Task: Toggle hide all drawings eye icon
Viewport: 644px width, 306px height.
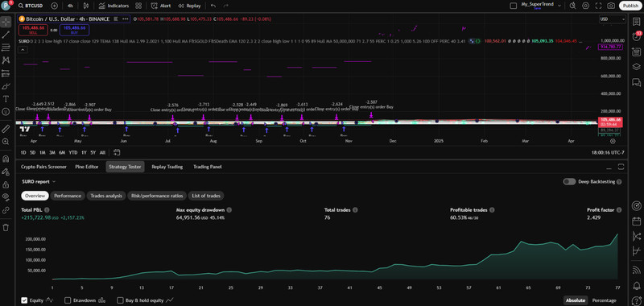Action: (6, 196)
